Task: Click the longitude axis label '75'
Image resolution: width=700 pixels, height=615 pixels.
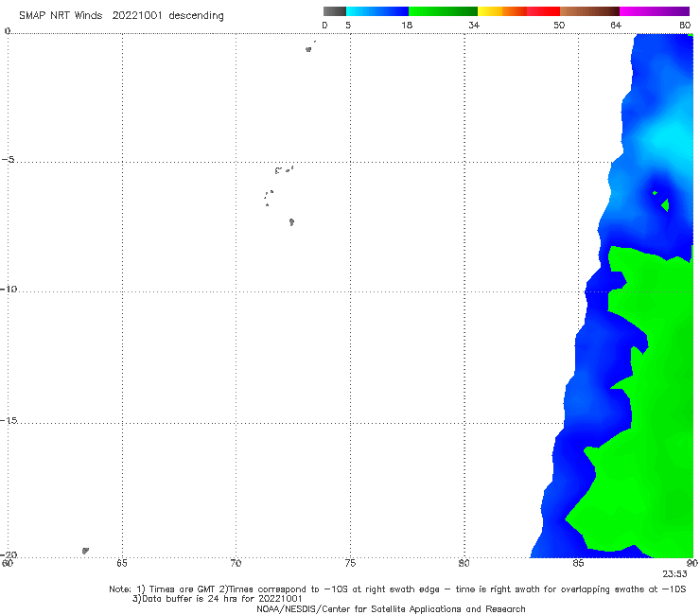Action: 350,563
